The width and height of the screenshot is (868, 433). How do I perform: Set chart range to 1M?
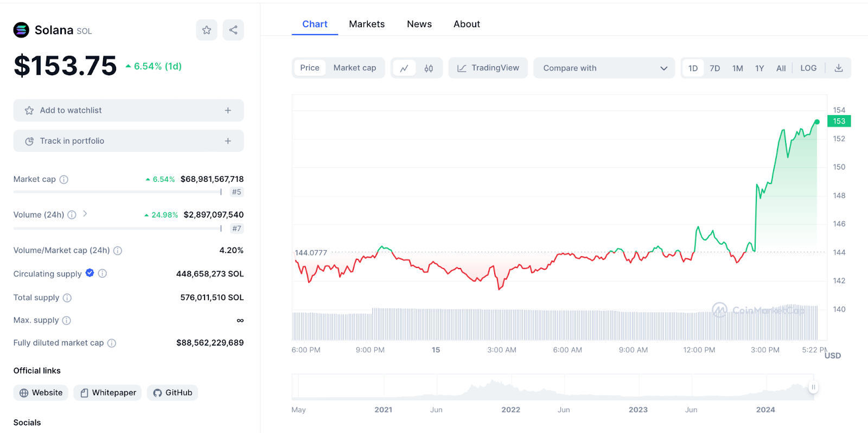coord(738,68)
